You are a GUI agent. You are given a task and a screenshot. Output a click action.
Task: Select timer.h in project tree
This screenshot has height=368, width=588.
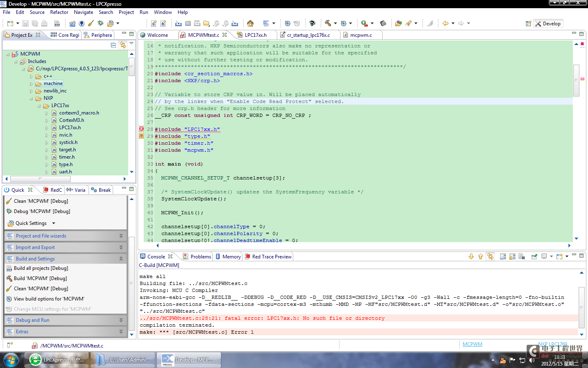[67, 157]
